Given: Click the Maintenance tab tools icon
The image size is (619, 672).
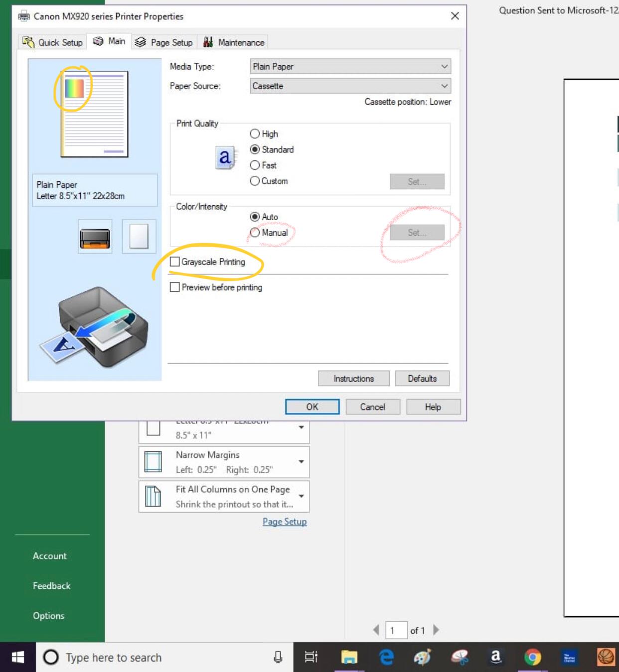Looking at the screenshot, I should tap(208, 42).
